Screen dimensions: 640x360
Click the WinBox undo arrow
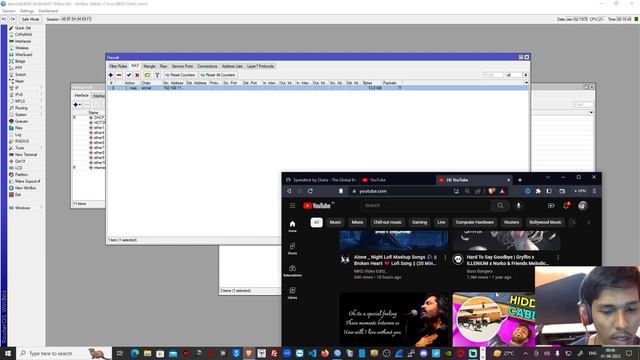(x=4, y=19)
